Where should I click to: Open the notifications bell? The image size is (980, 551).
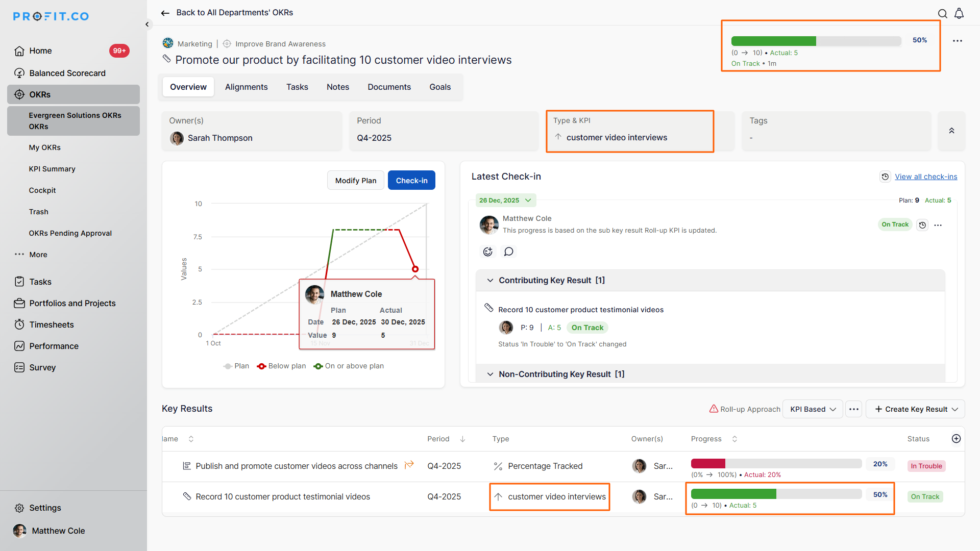(959, 14)
